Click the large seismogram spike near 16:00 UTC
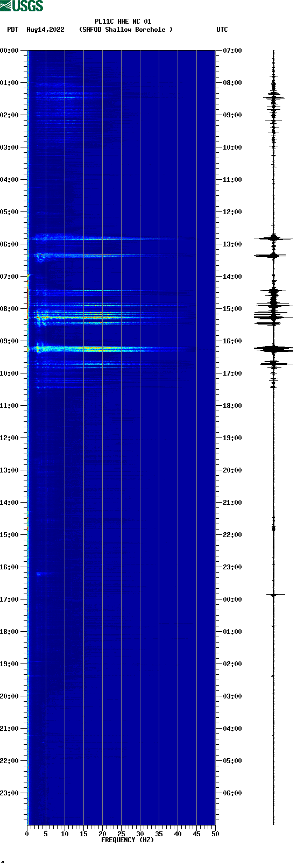 pos(274,349)
